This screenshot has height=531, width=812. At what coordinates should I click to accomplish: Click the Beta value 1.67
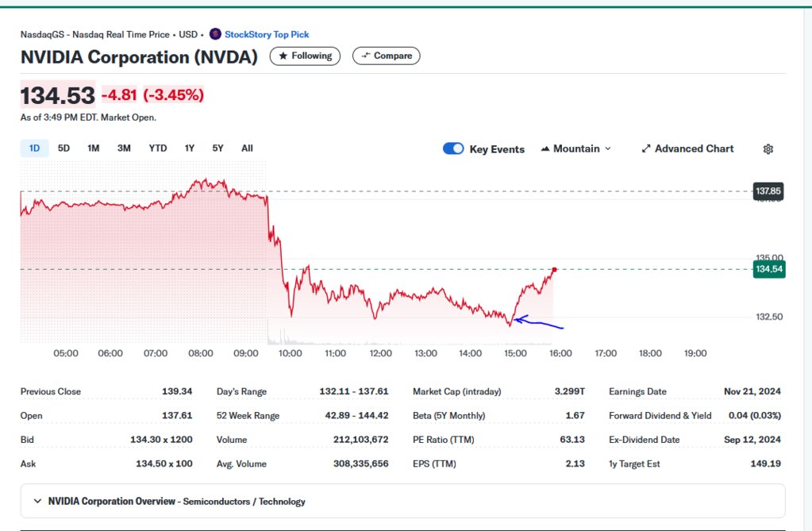point(575,415)
